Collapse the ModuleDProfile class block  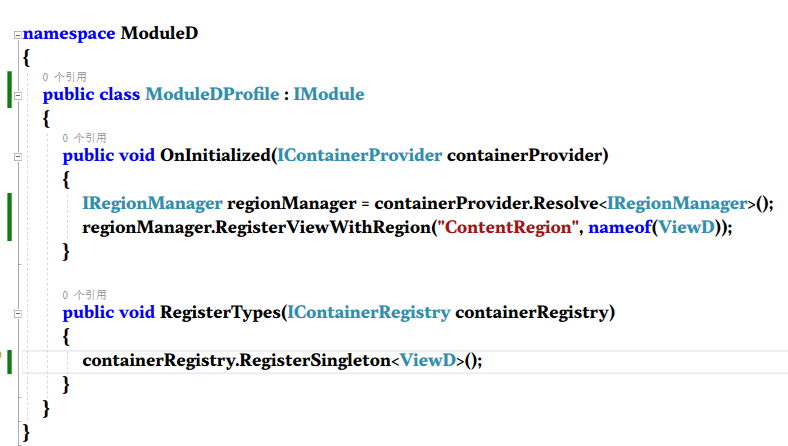(18, 96)
